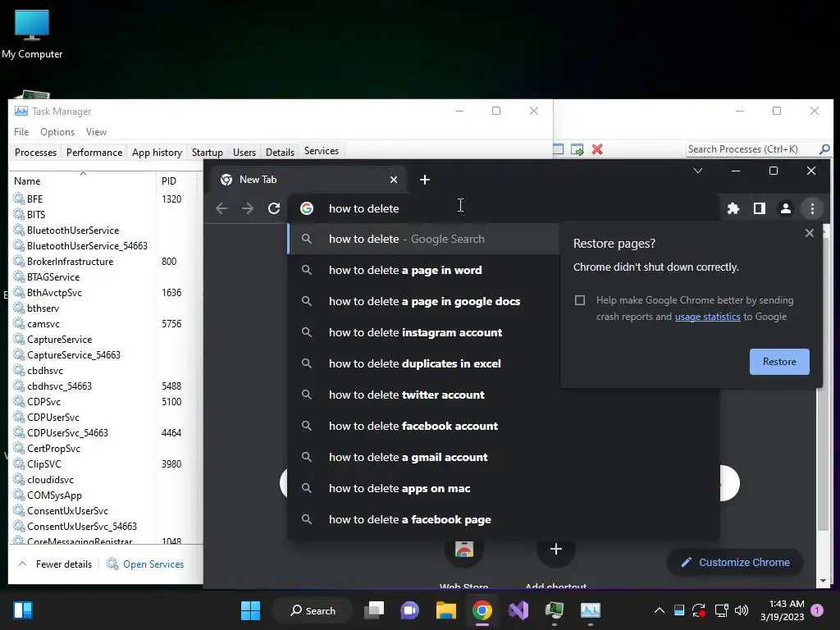840x630 pixels.
Task: Switch to Performance tab
Action: coord(94,153)
